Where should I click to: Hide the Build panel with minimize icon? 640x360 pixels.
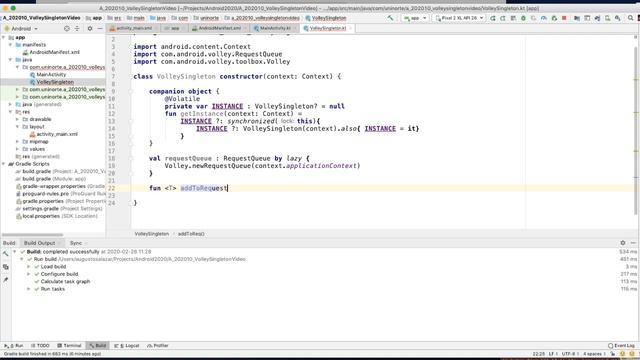click(x=633, y=243)
